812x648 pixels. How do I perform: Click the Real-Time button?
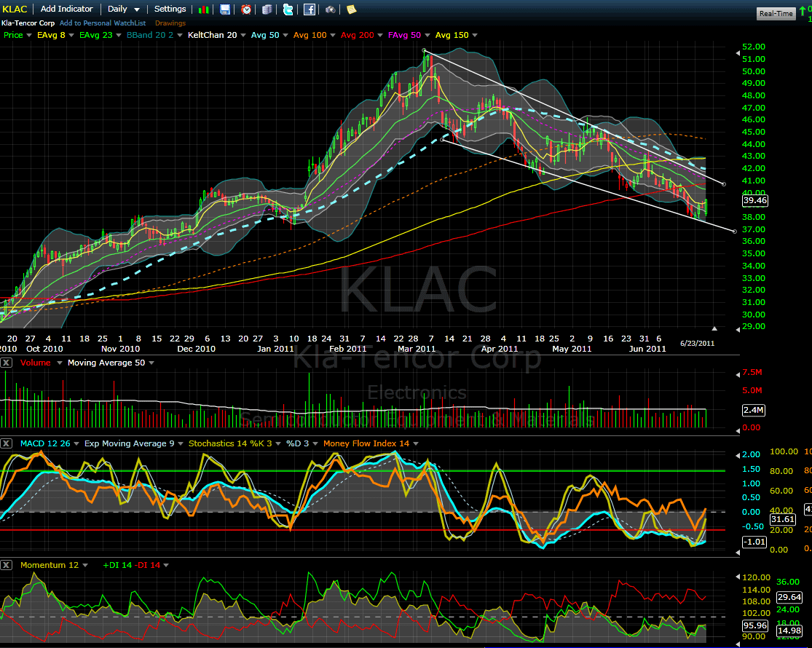coord(776,13)
